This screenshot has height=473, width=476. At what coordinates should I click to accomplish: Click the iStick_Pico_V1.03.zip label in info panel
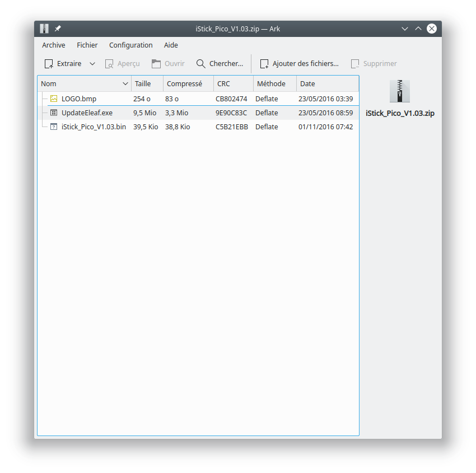(400, 113)
